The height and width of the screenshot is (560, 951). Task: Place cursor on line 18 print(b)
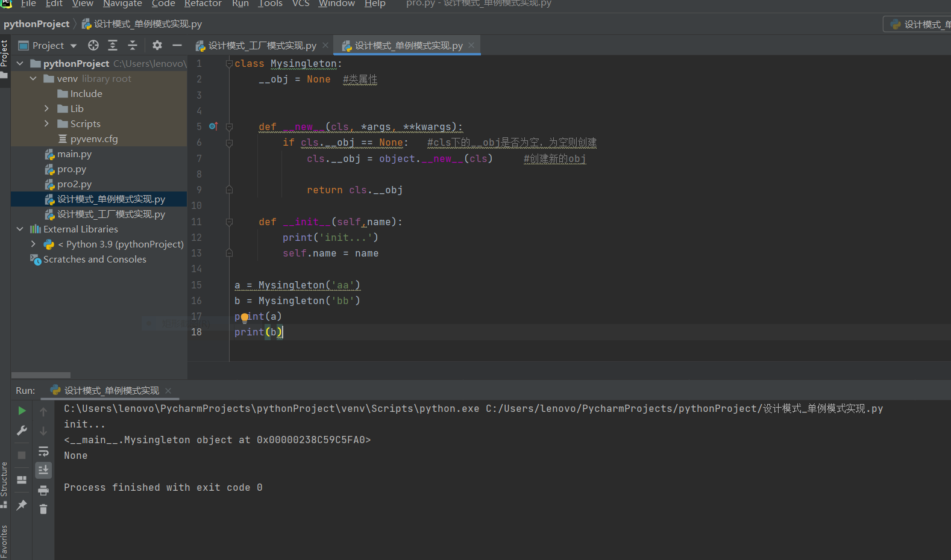pyautogui.click(x=259, y=332)
